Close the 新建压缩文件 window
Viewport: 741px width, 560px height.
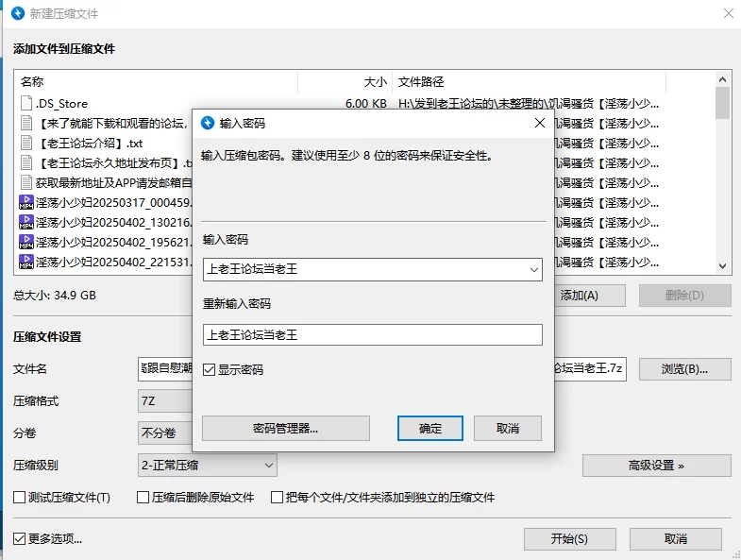pos(728,13)
